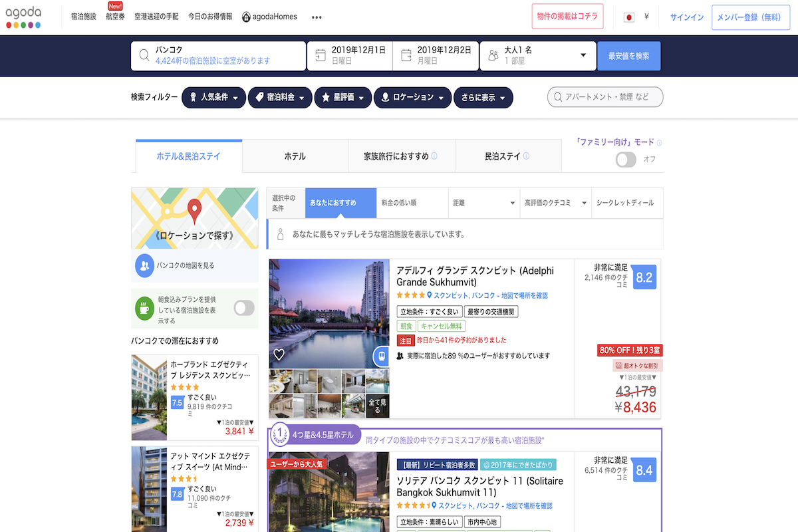Open the check-out calendar icon
This screenshot has height=532, width=798.
[406, 55]
